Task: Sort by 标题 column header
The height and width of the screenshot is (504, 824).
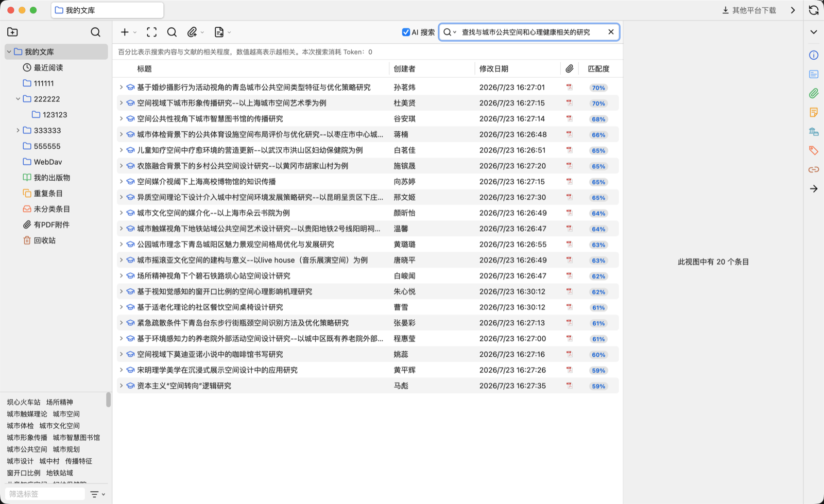Action: point(144,68)
